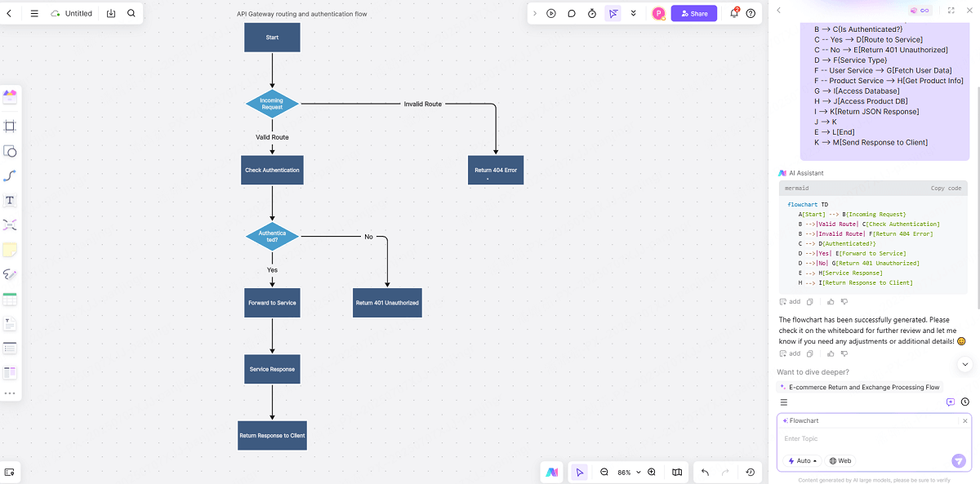Screen dimensions: 980x484
Task: Open version history icon in bottom bar
Action: (751, 472)
